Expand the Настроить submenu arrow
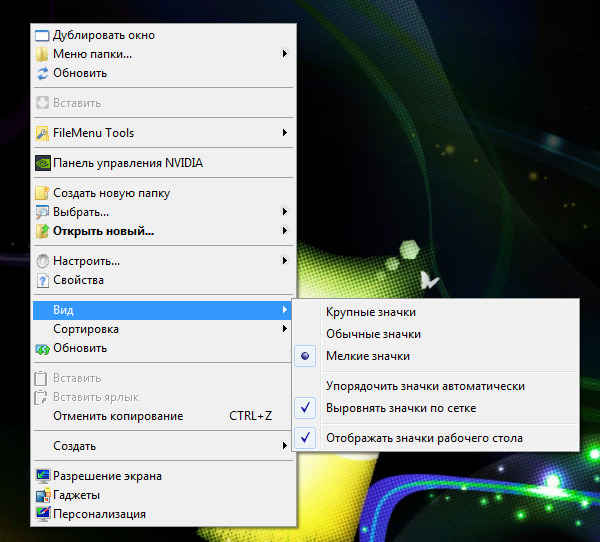Screen dimensions: 600x542 [285, 261]
